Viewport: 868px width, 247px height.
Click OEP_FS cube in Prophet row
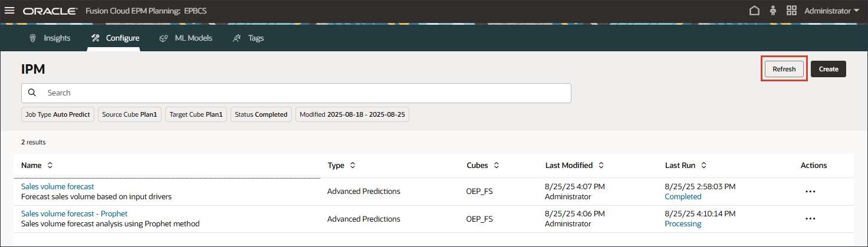click(479, 219)
